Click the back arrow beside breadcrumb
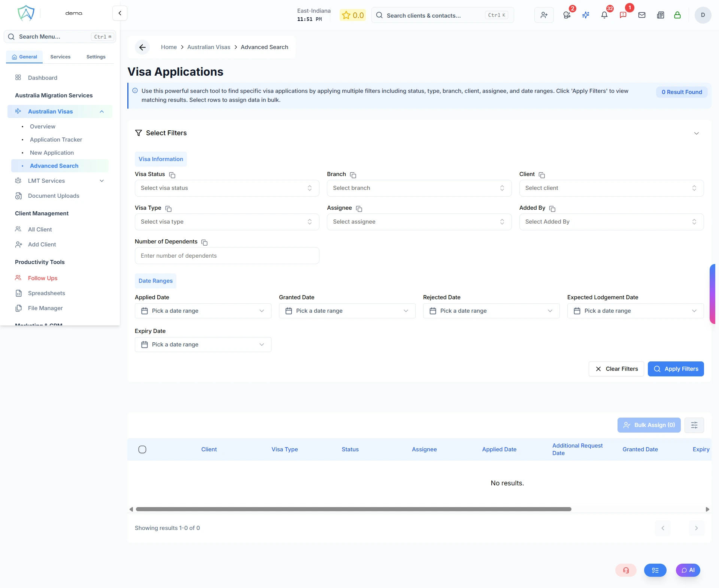This screenshot has width=719, height=588. coord(142,47)
